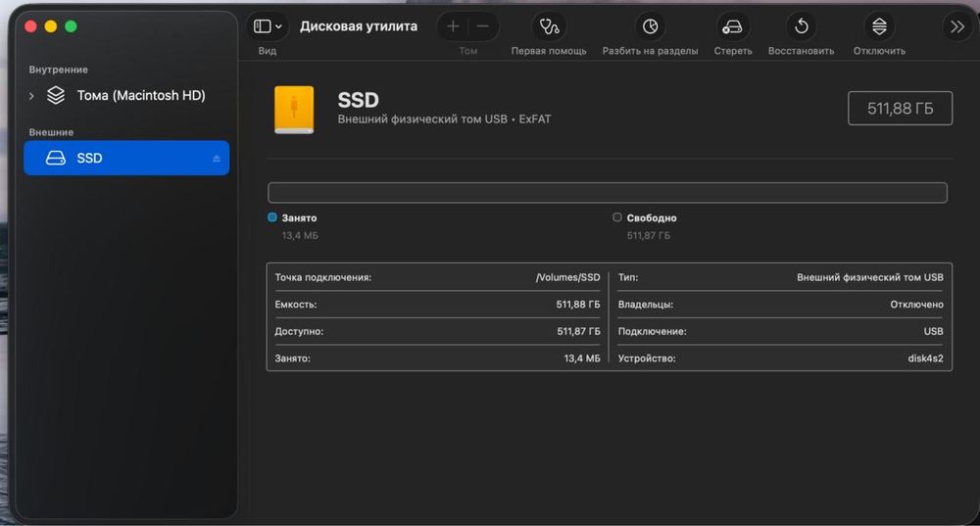Open the sidebar View menu icon

tap(268, 26)
